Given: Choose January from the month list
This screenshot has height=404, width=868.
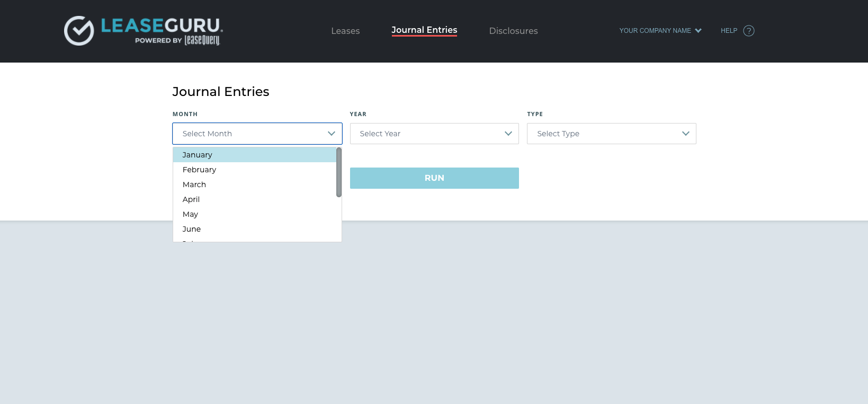Looking at the screenshot, I should [197, 155].
